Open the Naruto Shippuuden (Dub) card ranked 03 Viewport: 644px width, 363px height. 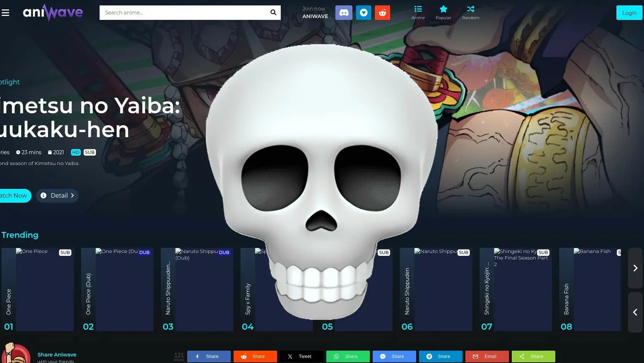point(197,289)
